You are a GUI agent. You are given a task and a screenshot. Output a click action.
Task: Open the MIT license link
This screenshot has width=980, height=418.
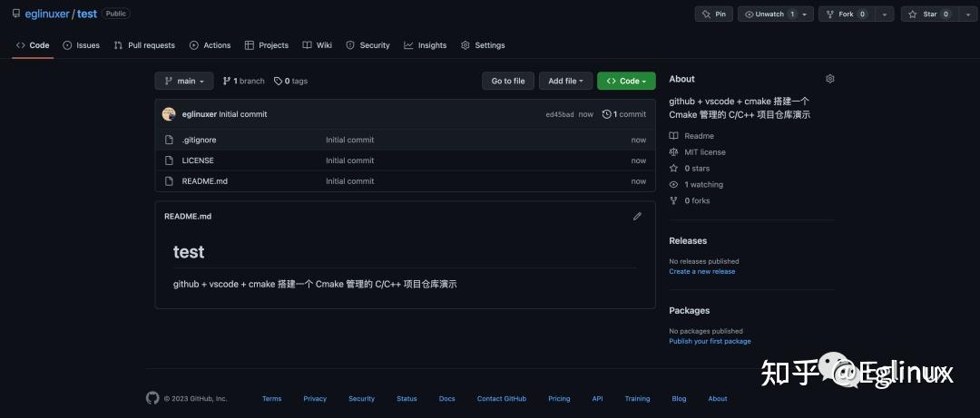(698, 151)
